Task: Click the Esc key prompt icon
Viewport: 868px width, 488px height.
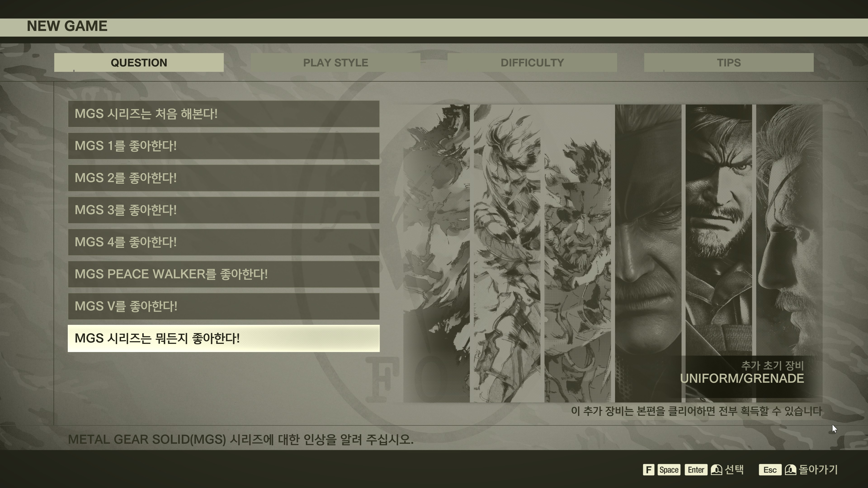Action: point(770,470)
